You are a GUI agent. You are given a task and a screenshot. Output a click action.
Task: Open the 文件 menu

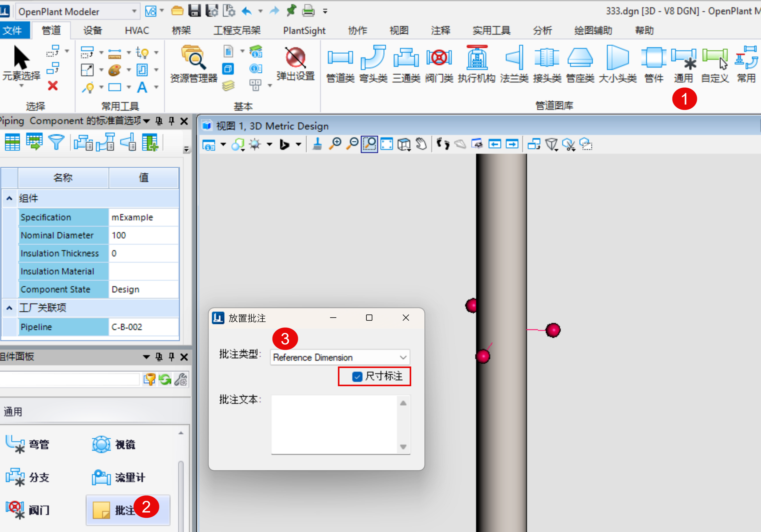tap(13, 30)
